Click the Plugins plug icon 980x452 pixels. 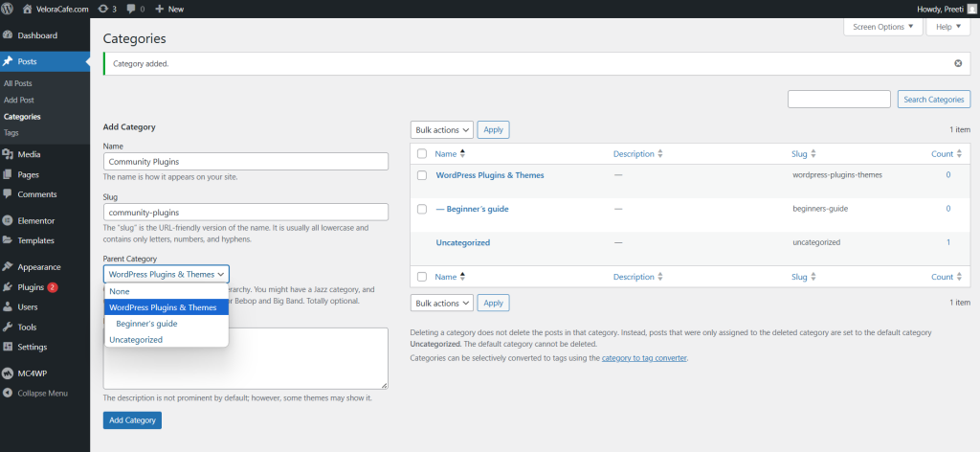8,287
